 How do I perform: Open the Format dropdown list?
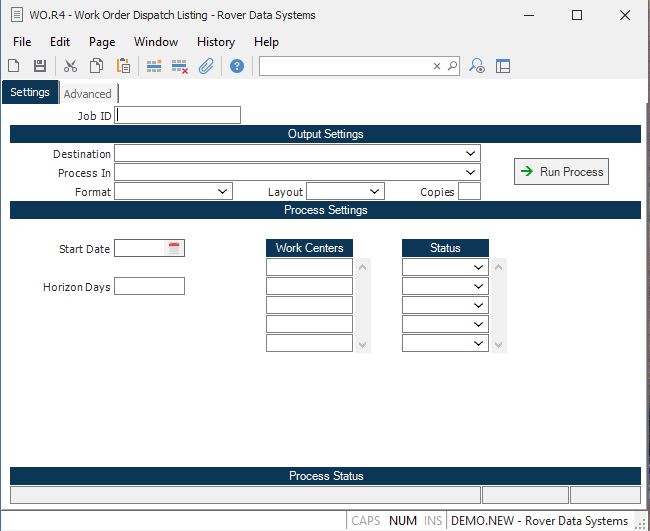pos(222,191)
